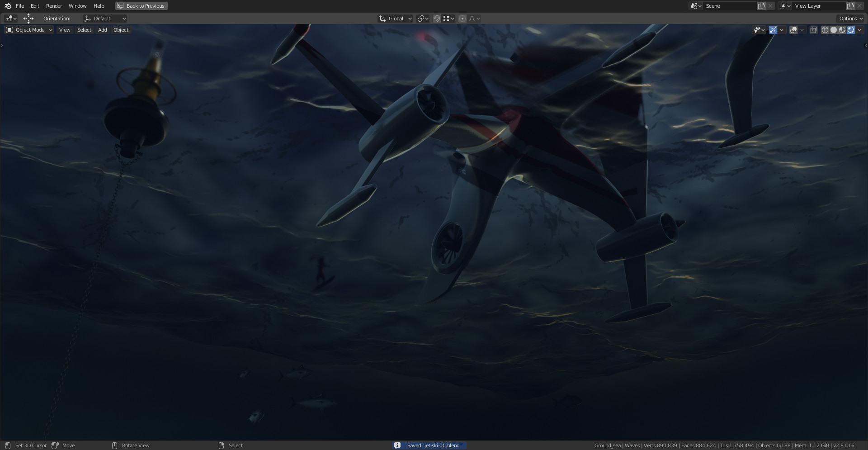
Task: Open the Options dropdown
Action: 850,19
